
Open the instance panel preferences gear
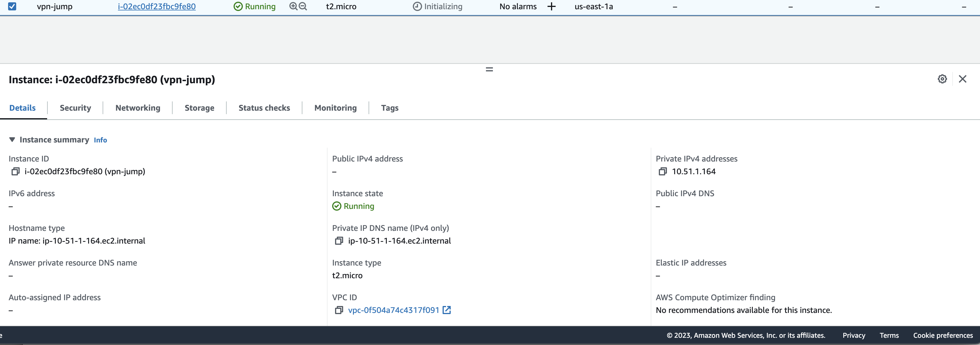[x=942, y=79]
